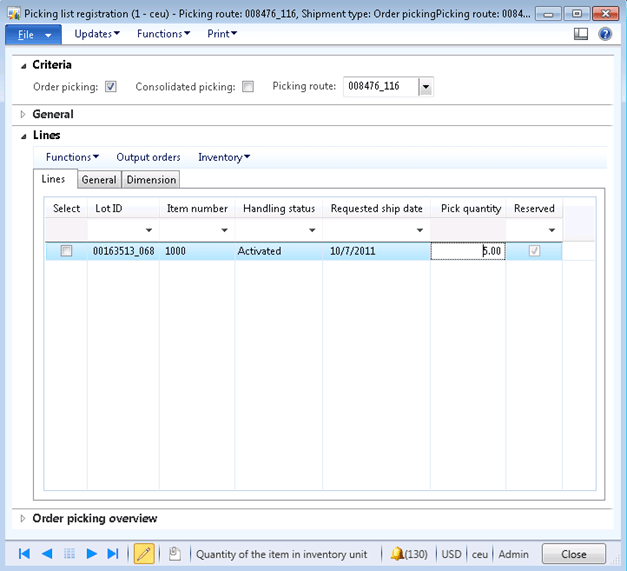Screen dimensions: 627x571
Task: Go to the previous record
Action: 46,553
